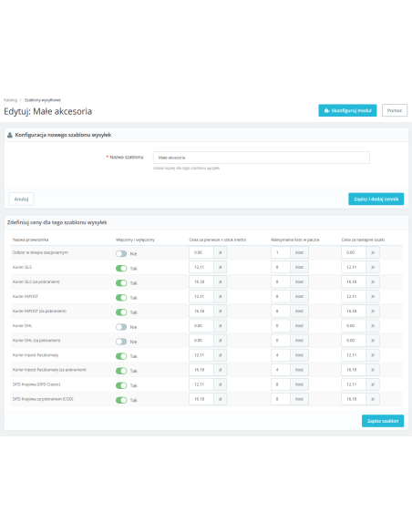Disable the Kurier GLS toggle

coord(121,269)
